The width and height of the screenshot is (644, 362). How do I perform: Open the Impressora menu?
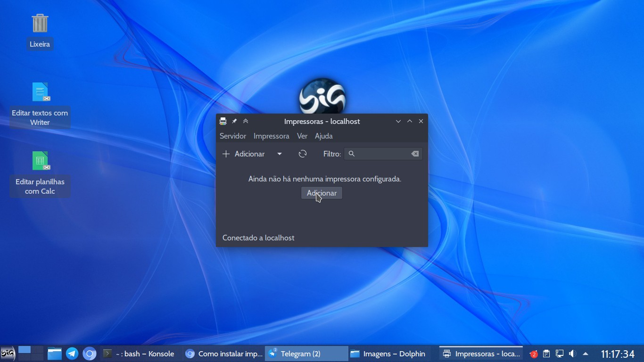(271, 136)
